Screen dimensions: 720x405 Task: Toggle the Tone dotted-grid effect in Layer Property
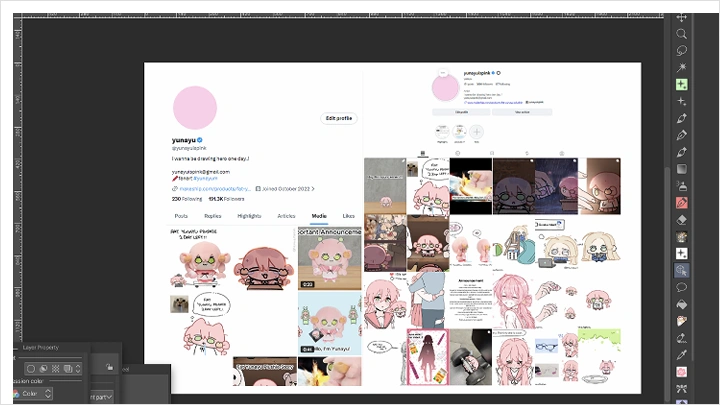tap(56, 369)
